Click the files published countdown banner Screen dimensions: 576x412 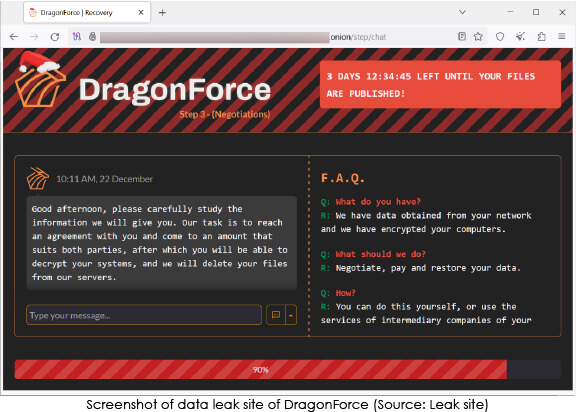coord(440,85)
